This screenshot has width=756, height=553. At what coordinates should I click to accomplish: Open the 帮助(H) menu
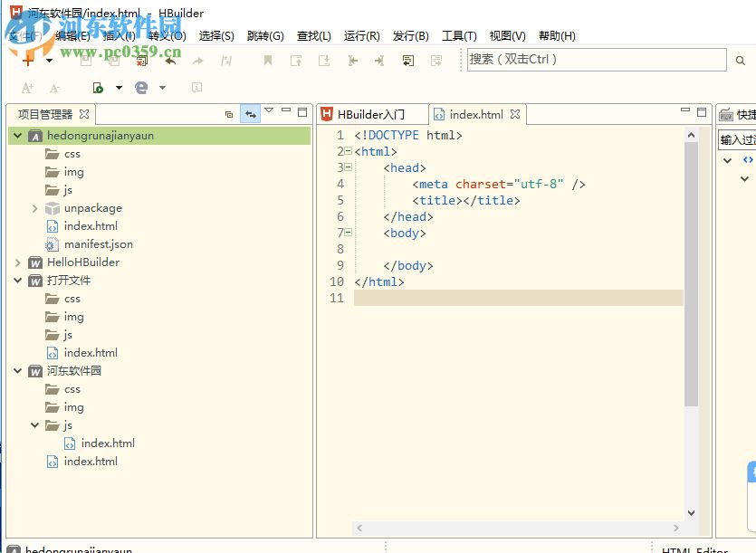pos(557,36)
